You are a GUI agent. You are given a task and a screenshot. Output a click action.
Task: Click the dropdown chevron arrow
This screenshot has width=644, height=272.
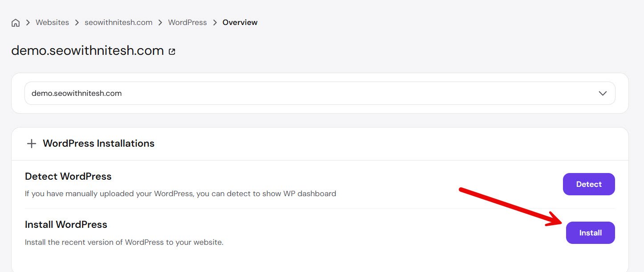click(x=603, y=93)
